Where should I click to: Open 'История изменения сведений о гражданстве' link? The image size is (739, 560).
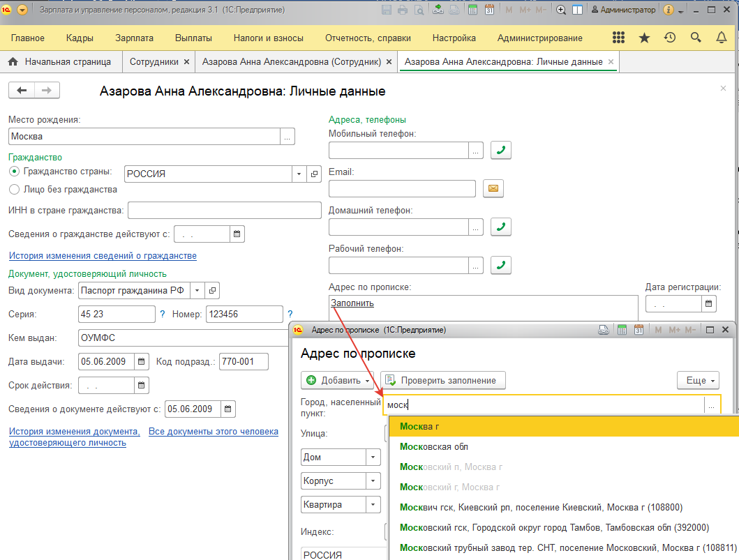click(x=103, y=256)
